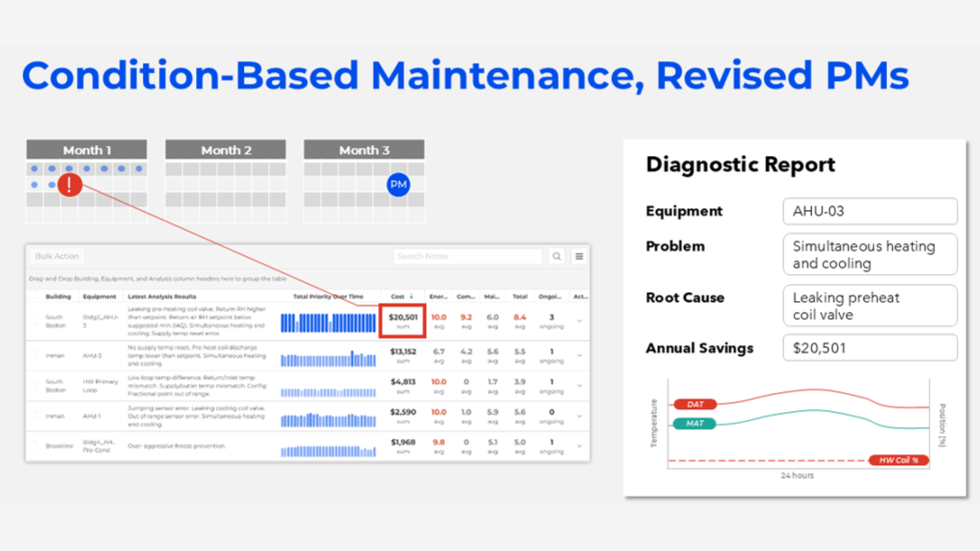Viewport: 980px width, 551px height.
Task: Click the PM marker on Month 3 calendar
Action: [399, 185]
